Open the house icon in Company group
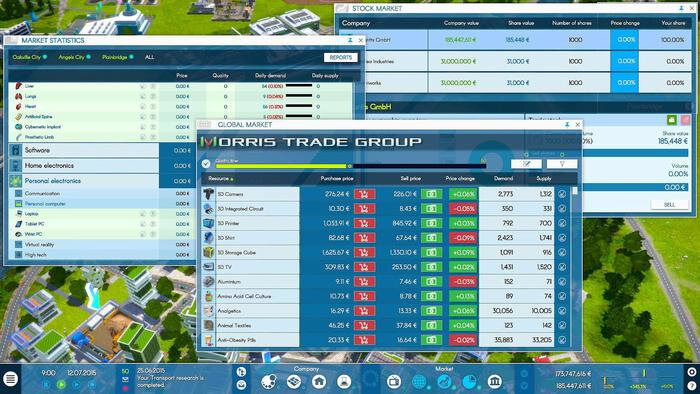 (319, 382)
